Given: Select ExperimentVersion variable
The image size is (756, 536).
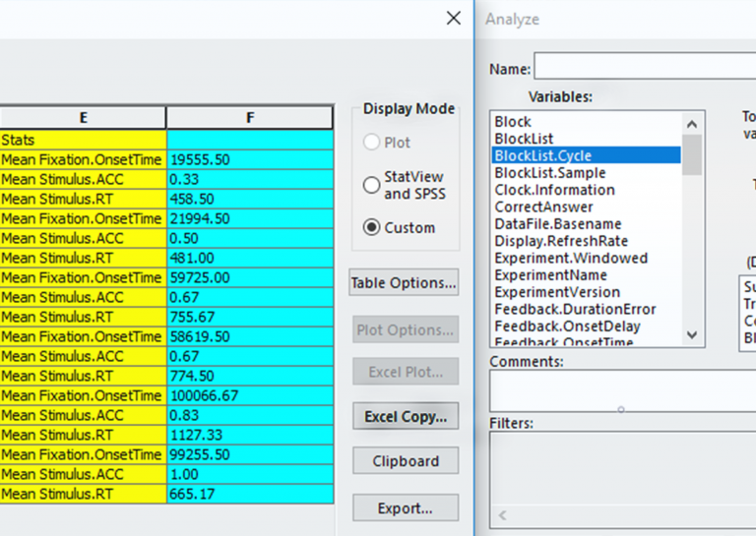Looking at the screenshot, I should [587, 292].
